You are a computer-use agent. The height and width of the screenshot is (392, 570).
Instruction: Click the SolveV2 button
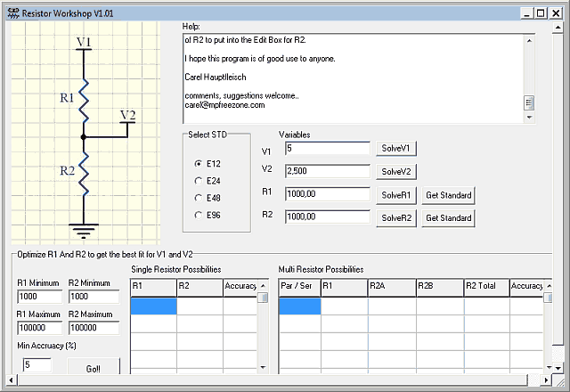point(395,172)
